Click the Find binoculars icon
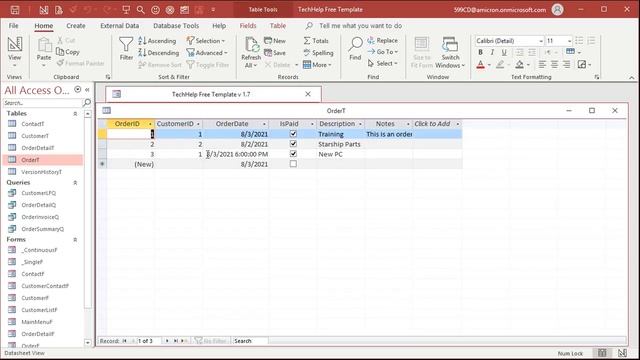The width and height of the screenshot is (640, 360). click(x=355, y=44)
